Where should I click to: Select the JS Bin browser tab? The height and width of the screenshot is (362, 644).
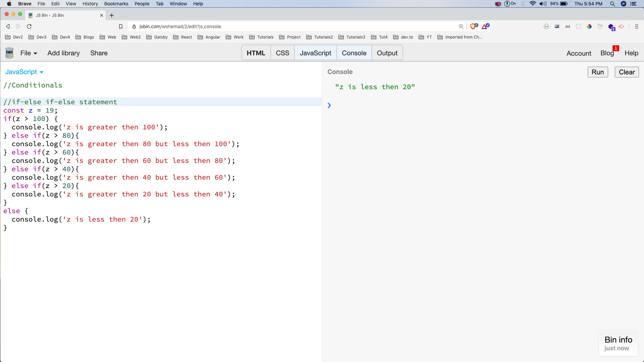(65, 15)
